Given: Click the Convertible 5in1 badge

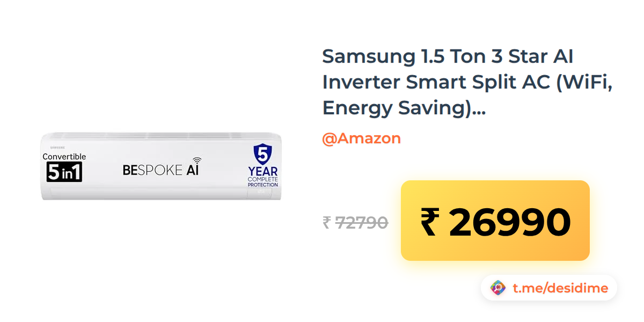Looking at the screenshot, I should pos(64,167).
